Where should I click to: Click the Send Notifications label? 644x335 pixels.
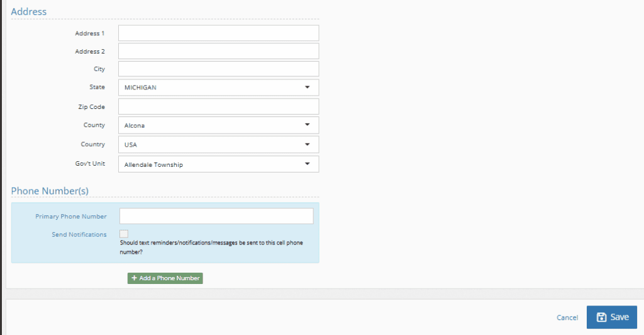pyautogui.click(x=79, y=235)
